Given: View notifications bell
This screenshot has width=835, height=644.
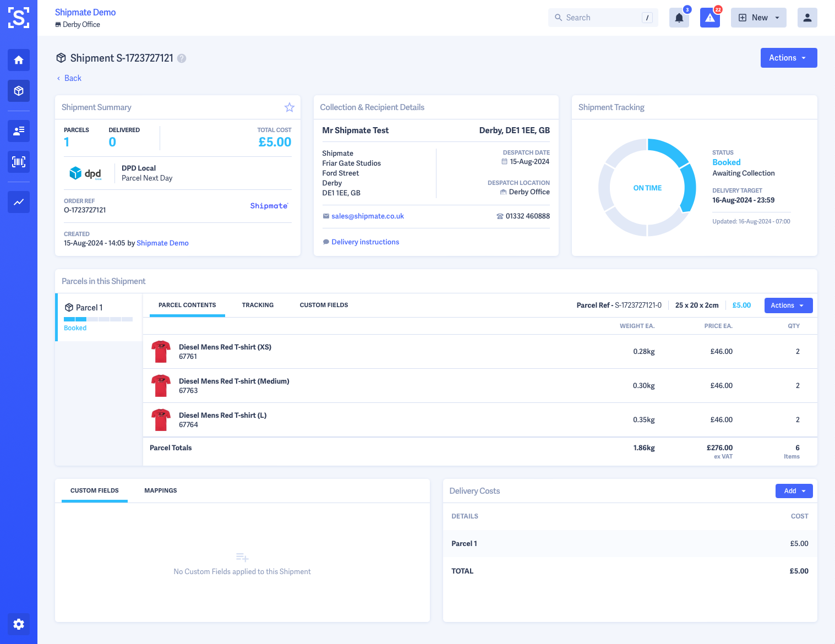Looking at the screenshot, I should pyautogui.click(x=679, y=18).
